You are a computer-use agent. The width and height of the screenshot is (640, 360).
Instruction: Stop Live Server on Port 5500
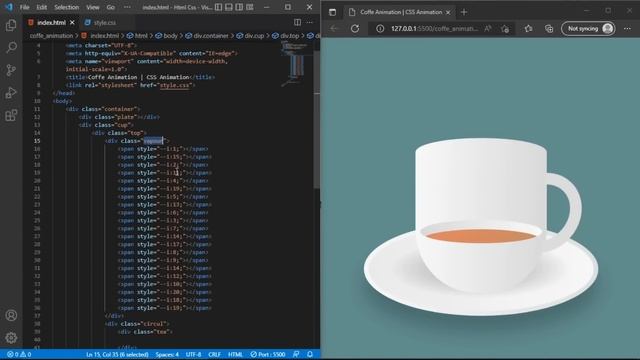coord(268,354)
